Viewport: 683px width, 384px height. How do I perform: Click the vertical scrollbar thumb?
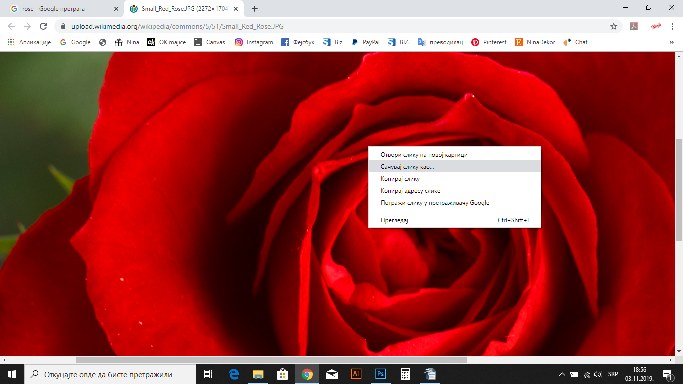(679, 189)
